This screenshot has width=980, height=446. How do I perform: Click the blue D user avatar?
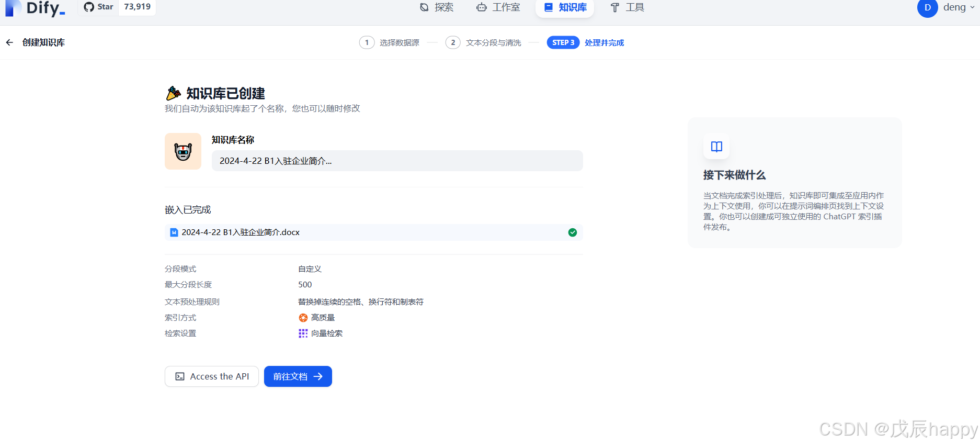pos(927,7)
